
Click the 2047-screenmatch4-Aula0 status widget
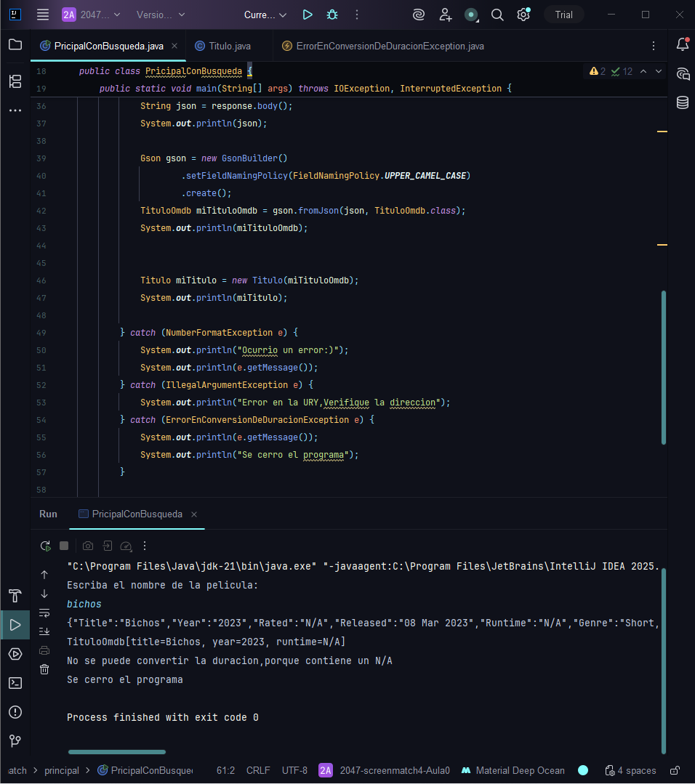point(385,770)
